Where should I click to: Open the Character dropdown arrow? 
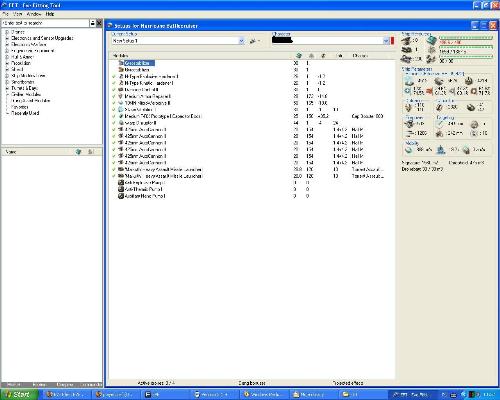tap(386, 41)
